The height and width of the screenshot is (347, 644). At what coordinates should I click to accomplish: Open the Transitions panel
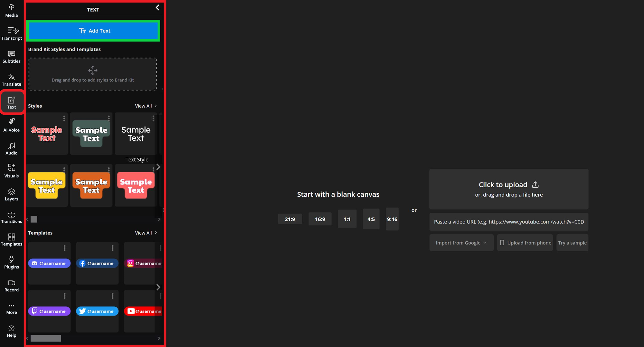(x=12, y=218)
